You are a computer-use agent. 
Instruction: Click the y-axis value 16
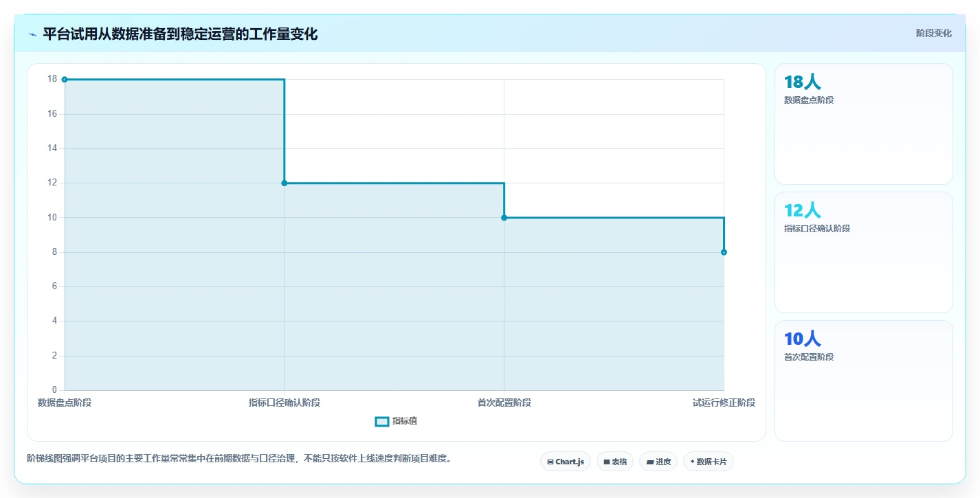tap(52, 114)
